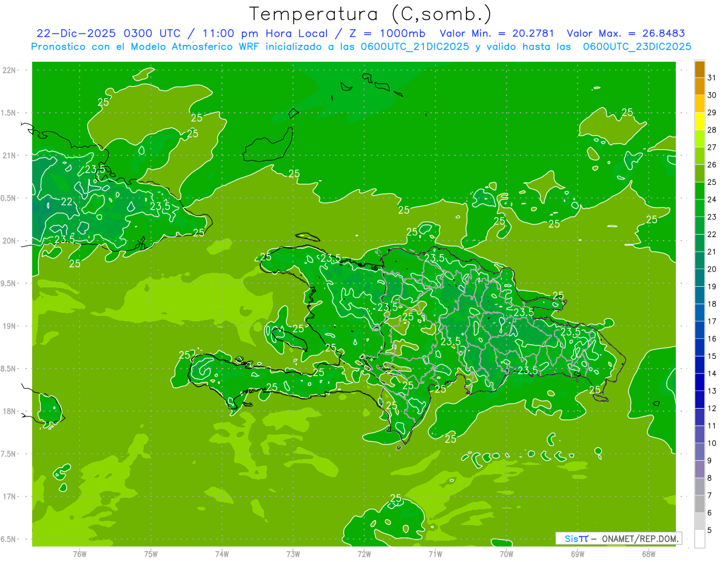Click the "19N" latitude axis label
The width and height of the screenshot is (728, 562).
click(10, 326)
